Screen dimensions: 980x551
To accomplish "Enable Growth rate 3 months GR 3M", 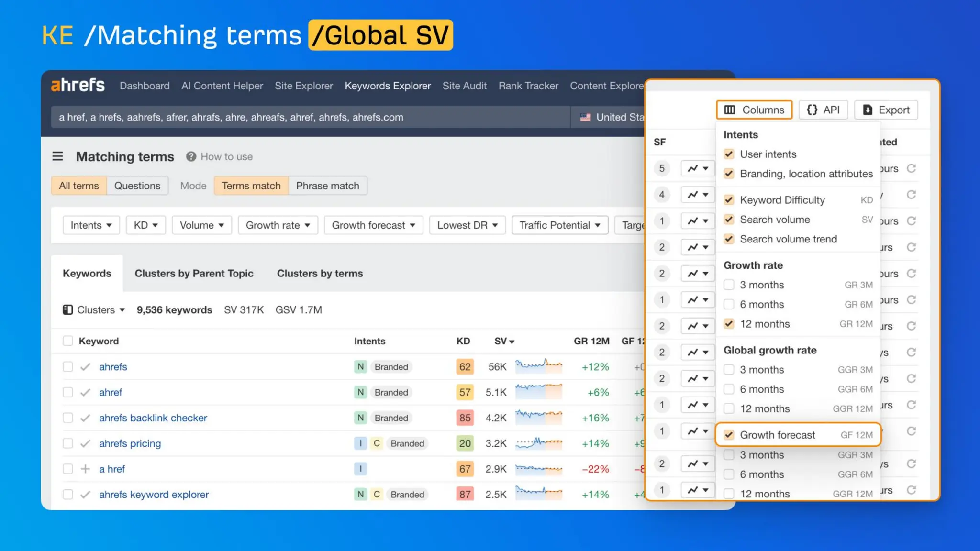I will coord(729,285).
